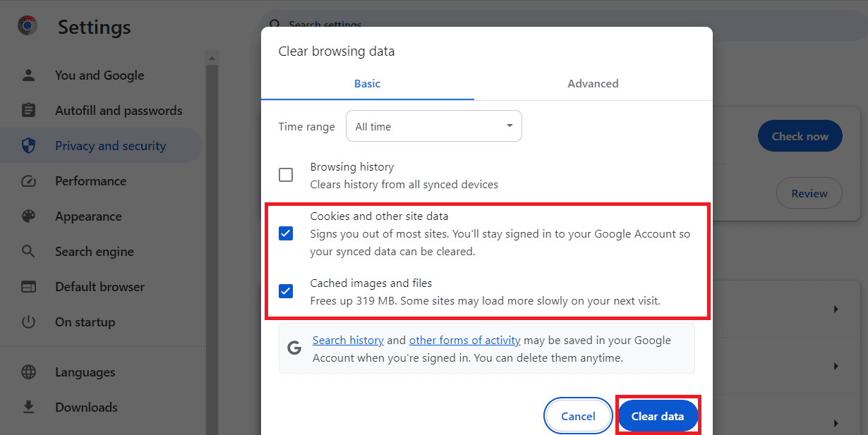
Task: Open the Time range dropdown
Action: 433,125
